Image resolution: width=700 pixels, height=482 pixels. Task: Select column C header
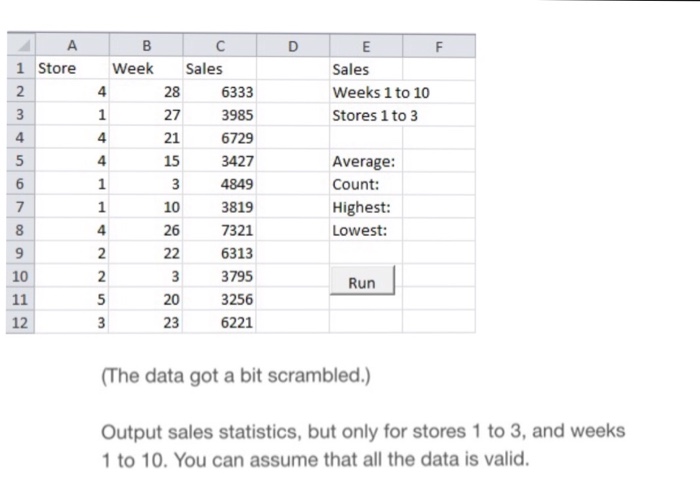pos(220,45)
